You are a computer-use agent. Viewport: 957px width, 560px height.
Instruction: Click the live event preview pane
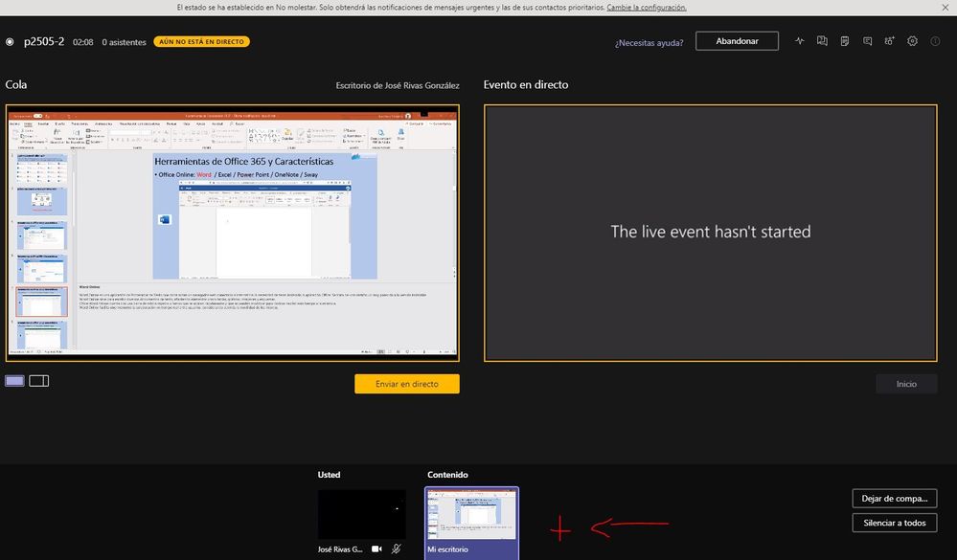tap(711, 233)
